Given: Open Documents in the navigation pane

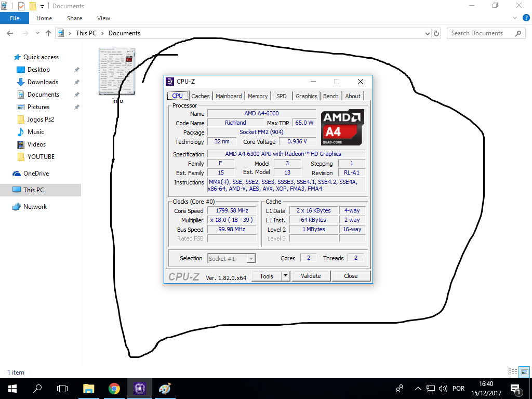Looking at the screenshot, I should [43, 95].
